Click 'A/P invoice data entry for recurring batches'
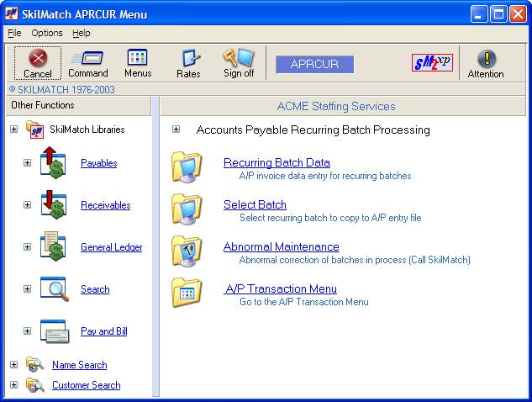 pyautogui.click(x=325, y=176)
